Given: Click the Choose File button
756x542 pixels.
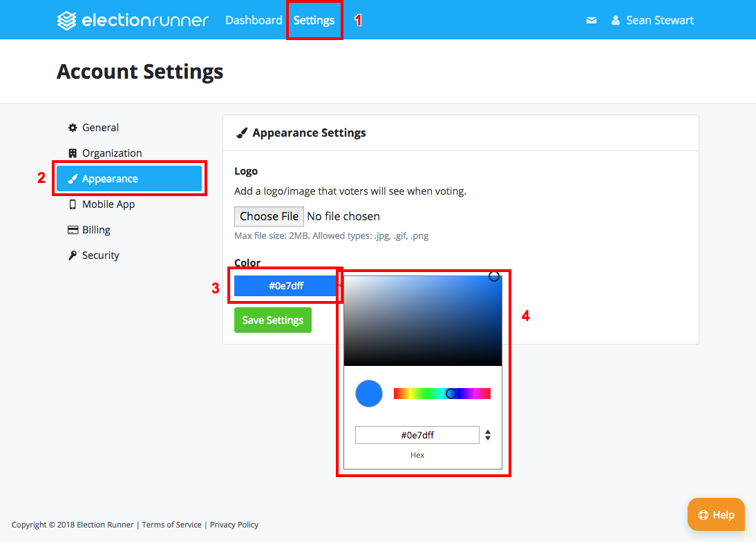Looking at the screenshot, I should click(x=269, y=216).
